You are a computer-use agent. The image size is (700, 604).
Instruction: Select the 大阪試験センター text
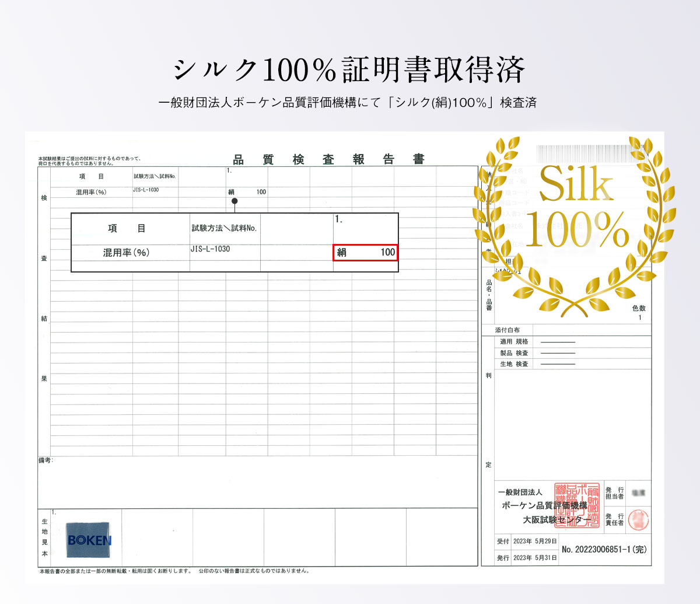coord(556,520)
